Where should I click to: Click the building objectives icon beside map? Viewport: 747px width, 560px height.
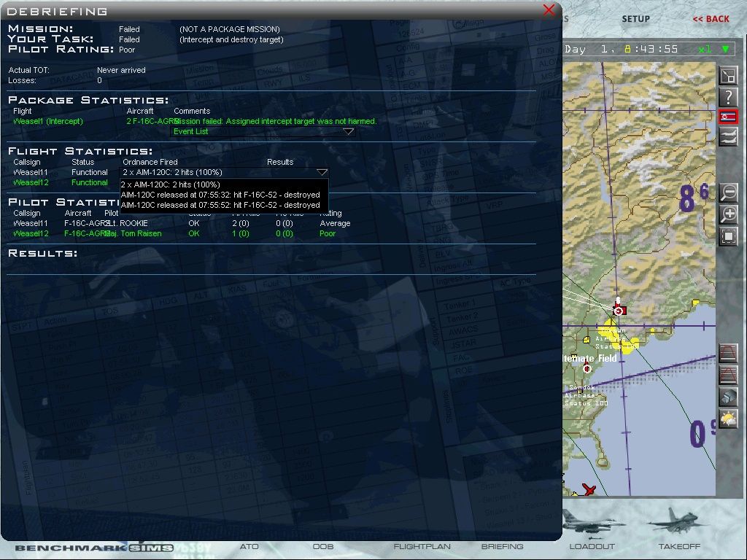[x=729, y=397]
